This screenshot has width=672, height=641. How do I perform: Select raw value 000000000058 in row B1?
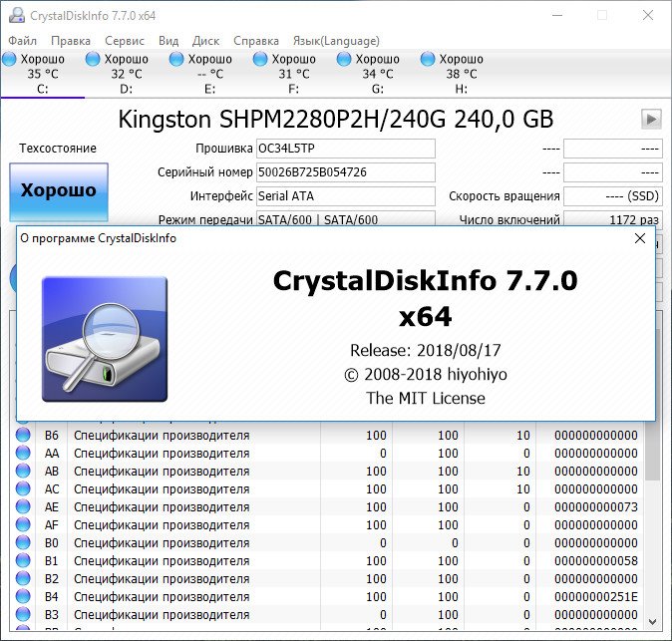[595, 561]
